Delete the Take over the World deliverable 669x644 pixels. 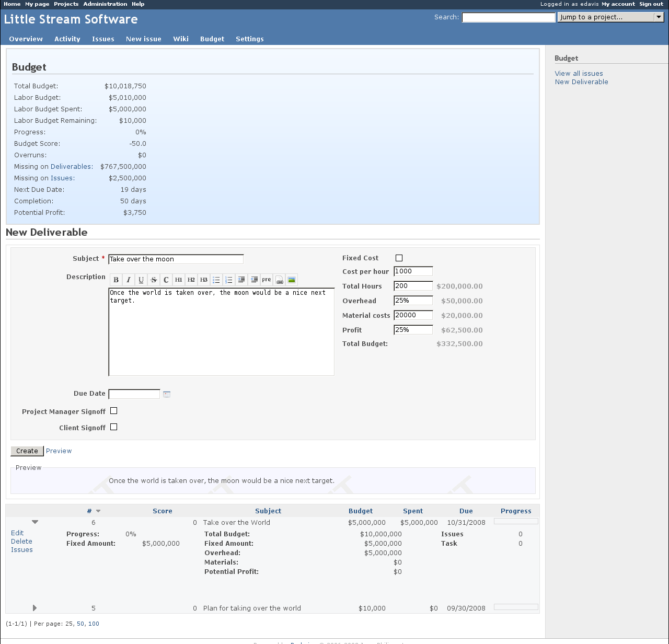click(21, 542)
